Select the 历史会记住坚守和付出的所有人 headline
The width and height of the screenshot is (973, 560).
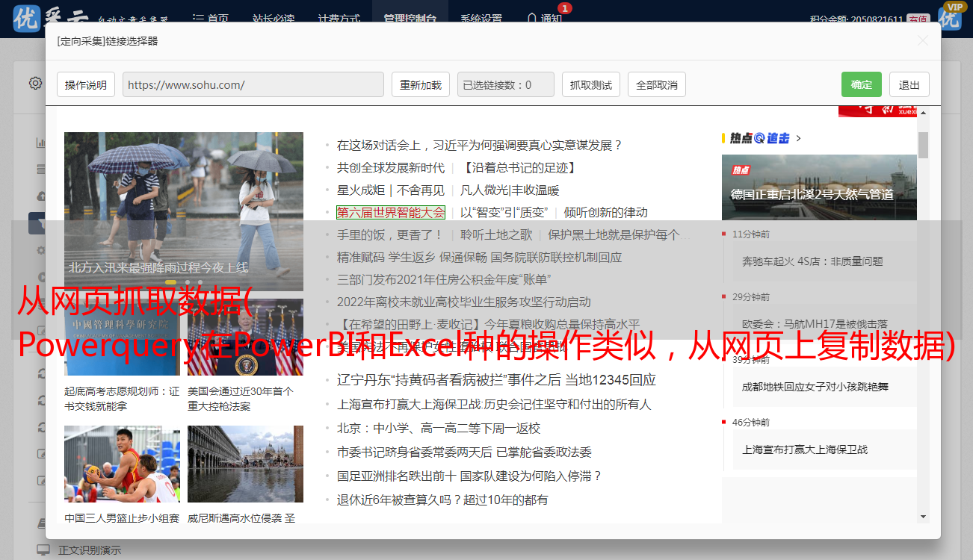click(x=494, y=404)
